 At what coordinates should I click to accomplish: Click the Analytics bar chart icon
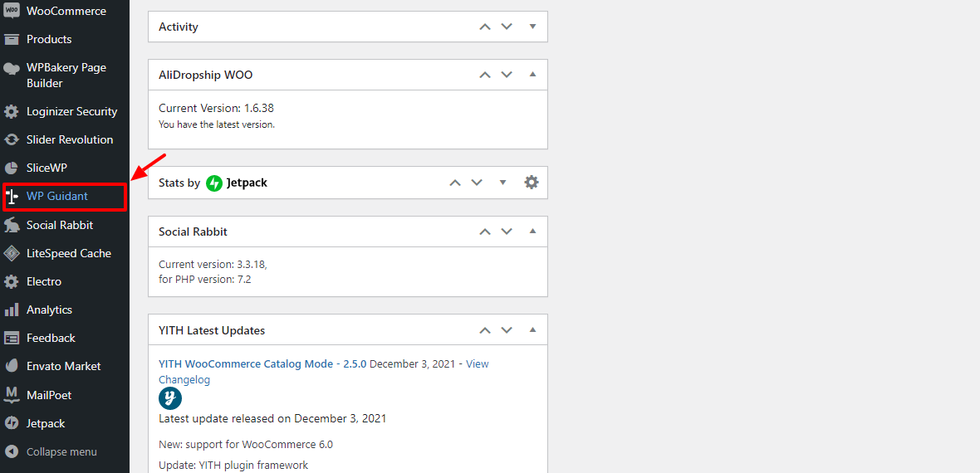click(12, 310)
